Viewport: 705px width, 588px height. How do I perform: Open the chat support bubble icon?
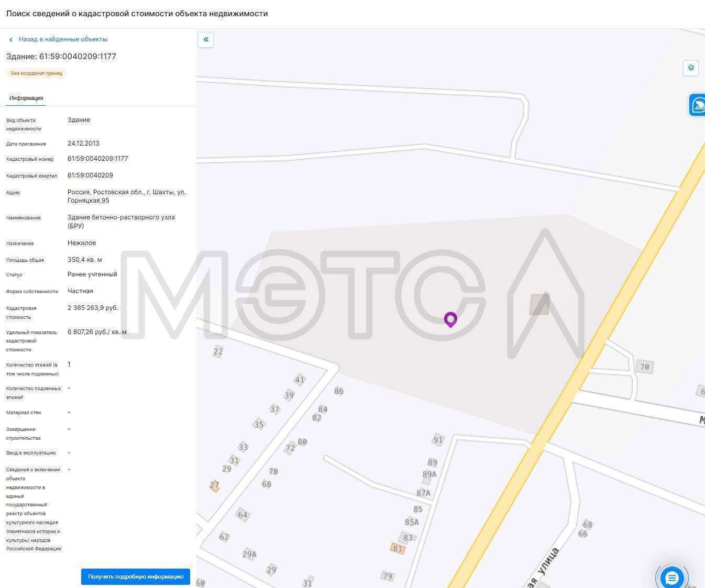pos(671,578)
